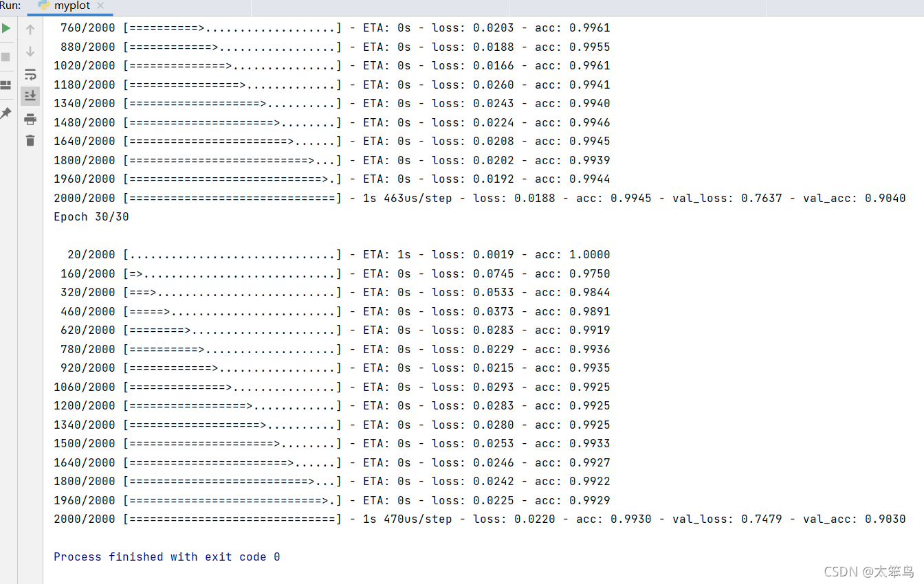
Task: Click the 1480/2000 progress line
Action: point(332,122)
